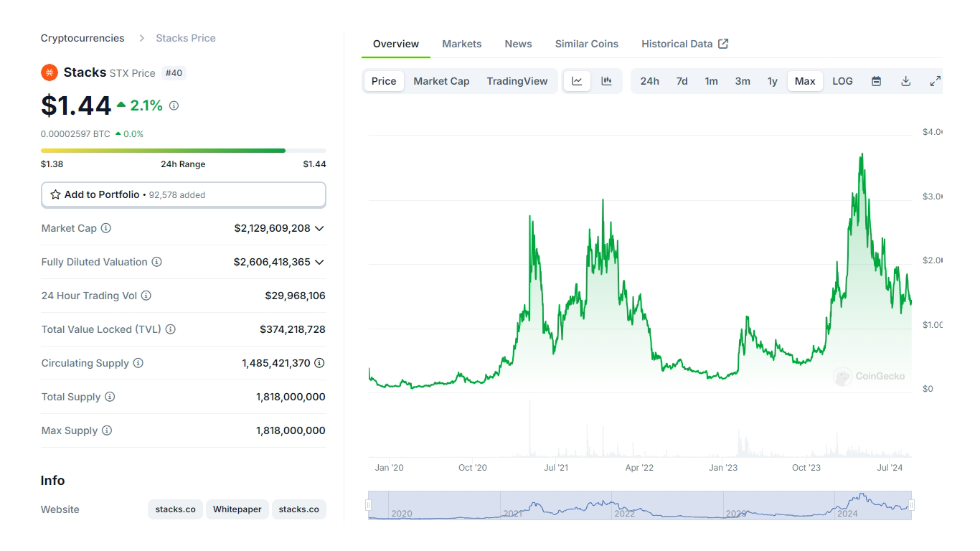Click the 24h Range progress bar

pos(184,151)
